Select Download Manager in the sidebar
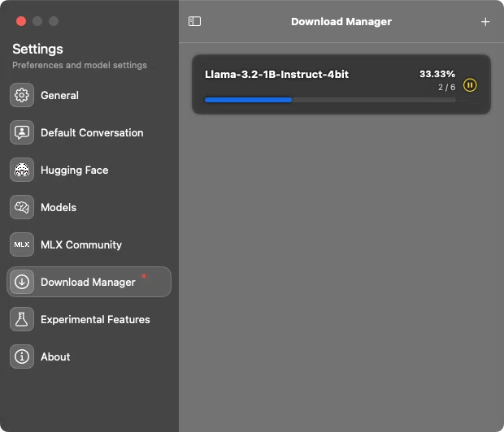 (x=89, y=282)
